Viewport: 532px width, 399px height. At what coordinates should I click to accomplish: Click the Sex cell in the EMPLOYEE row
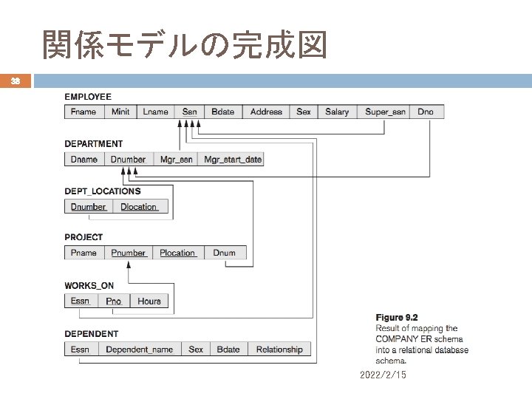304,112
